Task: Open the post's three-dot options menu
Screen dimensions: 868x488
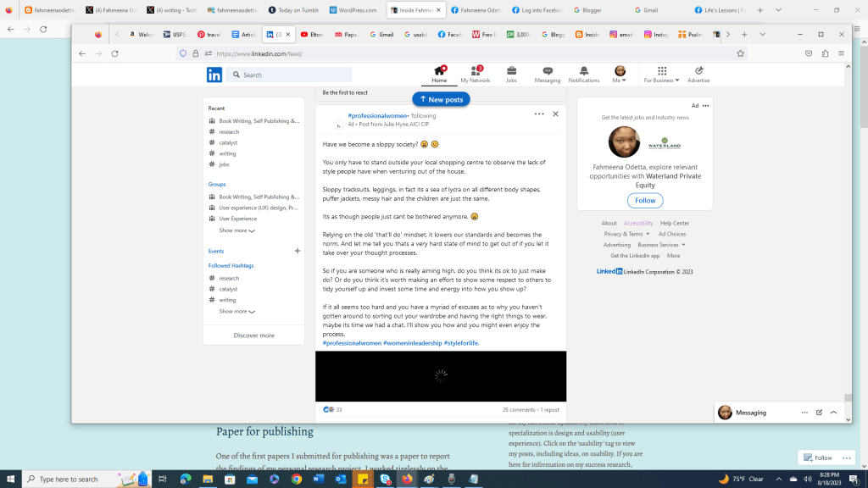Action: 538,114
